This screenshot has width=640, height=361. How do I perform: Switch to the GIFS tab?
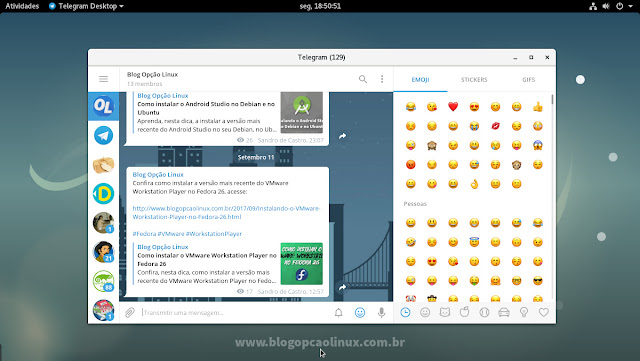(528, 80)
